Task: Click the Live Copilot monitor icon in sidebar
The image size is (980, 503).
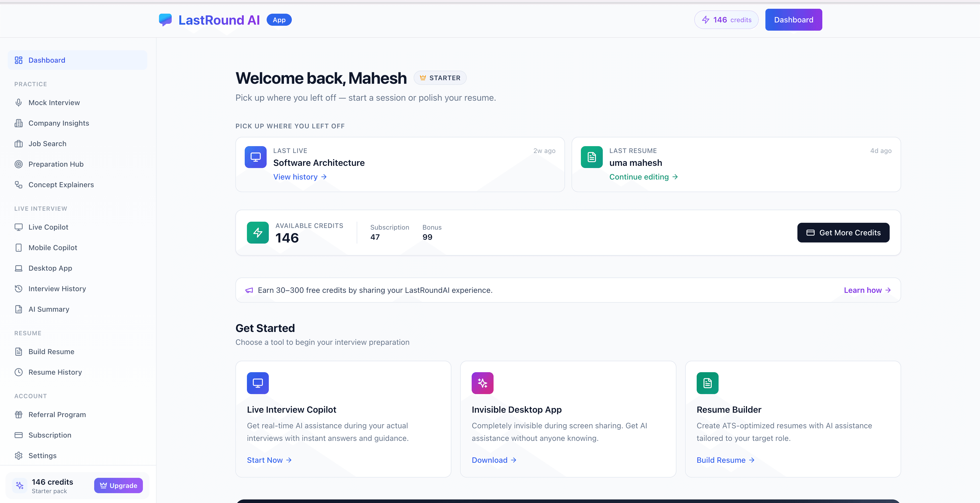Action: 18,227
